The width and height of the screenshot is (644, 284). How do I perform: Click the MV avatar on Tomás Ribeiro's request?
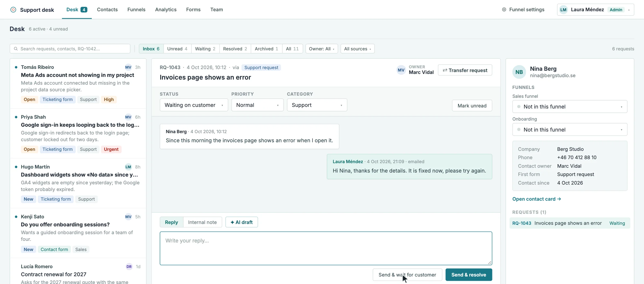coord(128,67)
